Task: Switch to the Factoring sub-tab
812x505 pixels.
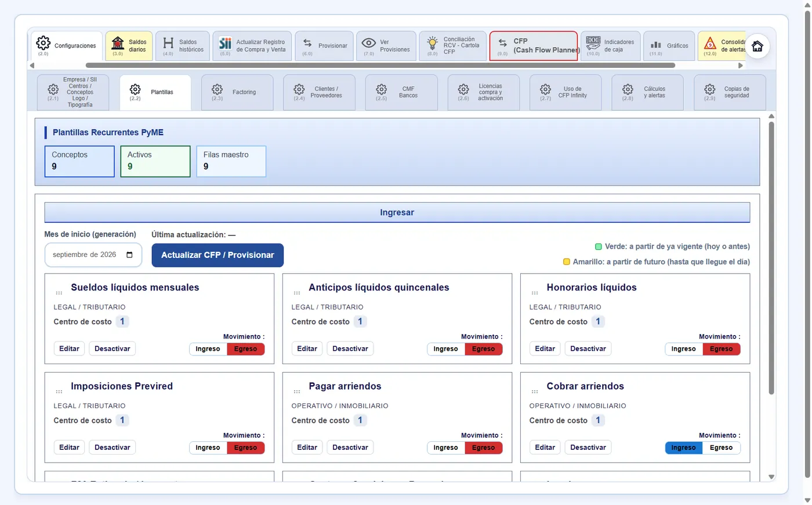Action: (x=237, y=92)
